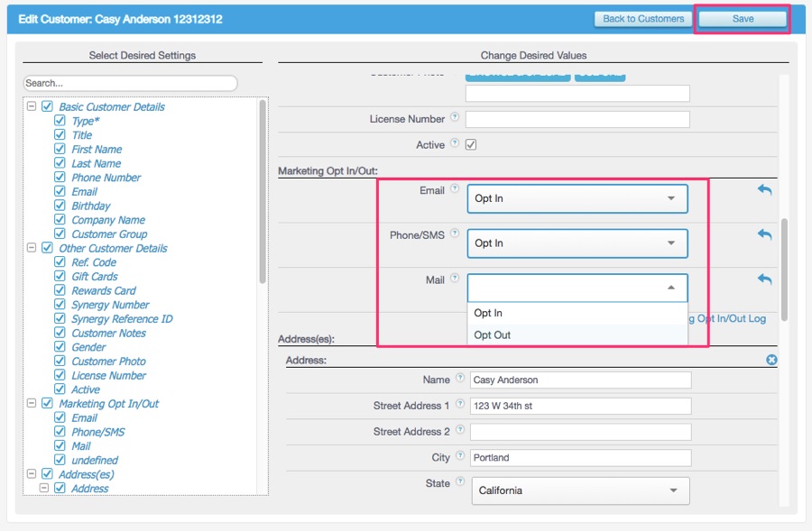
Task: Click the revert arrow for Phone/SMS opt-in
Action: [764, 234]
